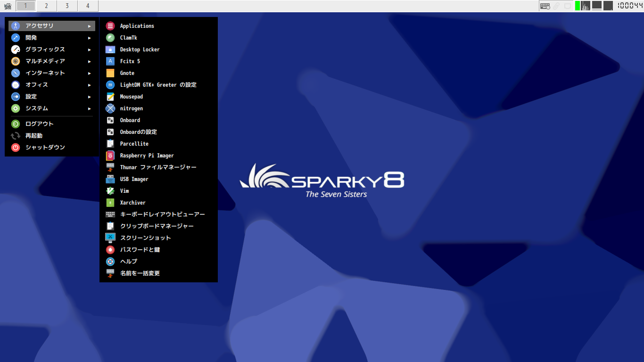Open the Raspberry Pi Imager icon
This screenshot has height=362, width=644.
point(110,156)
